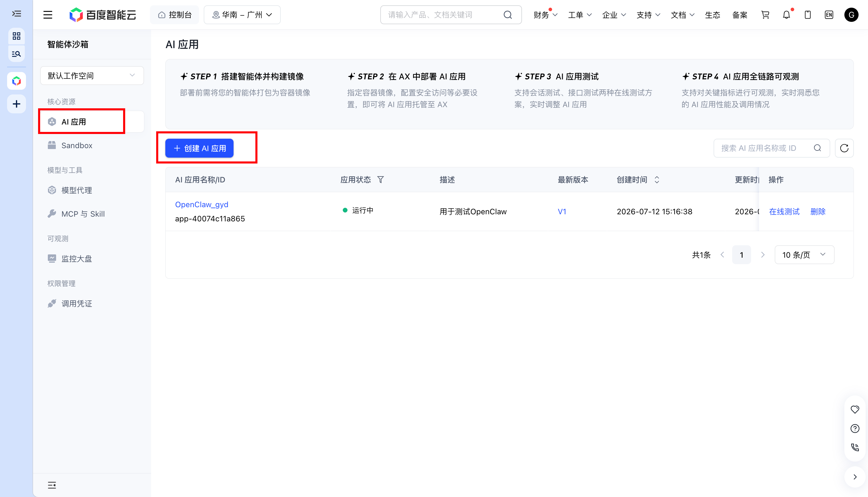Focus the top product search field
The height and width of the screenshot is (497, 868).
click(x=451, y=15)
